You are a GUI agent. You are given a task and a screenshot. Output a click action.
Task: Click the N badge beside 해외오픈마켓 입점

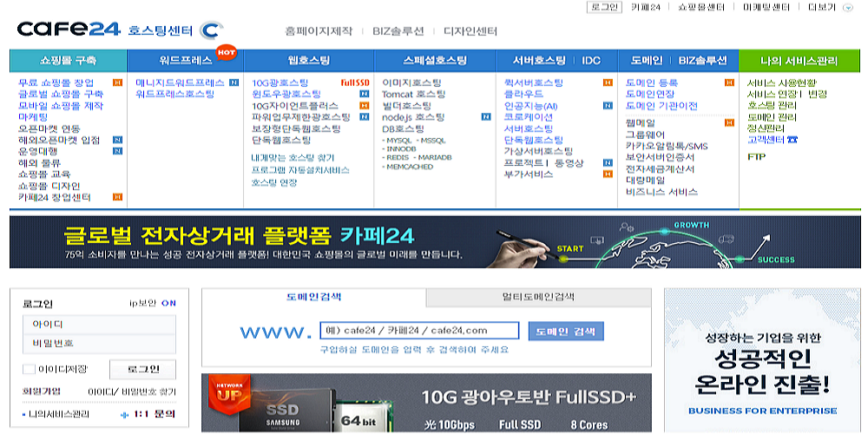tap(117, 140)
